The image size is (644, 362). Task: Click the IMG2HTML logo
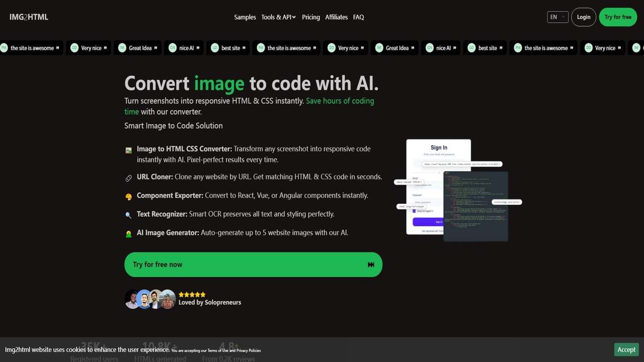(29, 17)
